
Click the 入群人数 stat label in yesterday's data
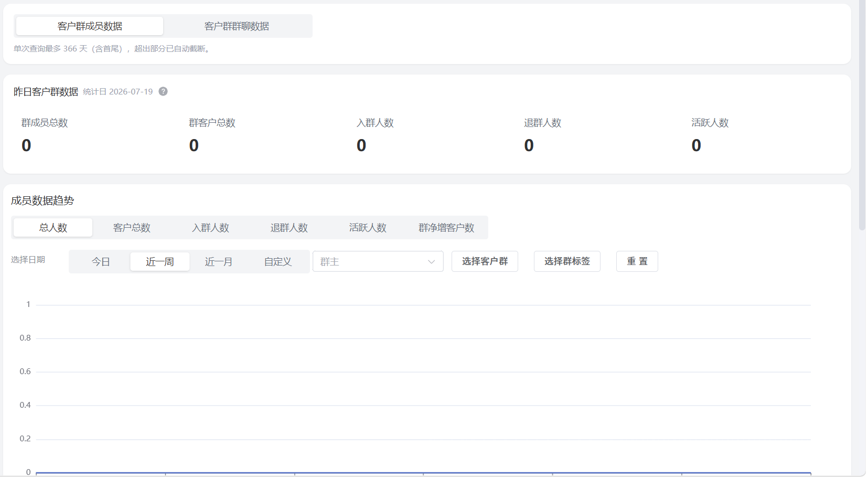(x=375, y=123)
